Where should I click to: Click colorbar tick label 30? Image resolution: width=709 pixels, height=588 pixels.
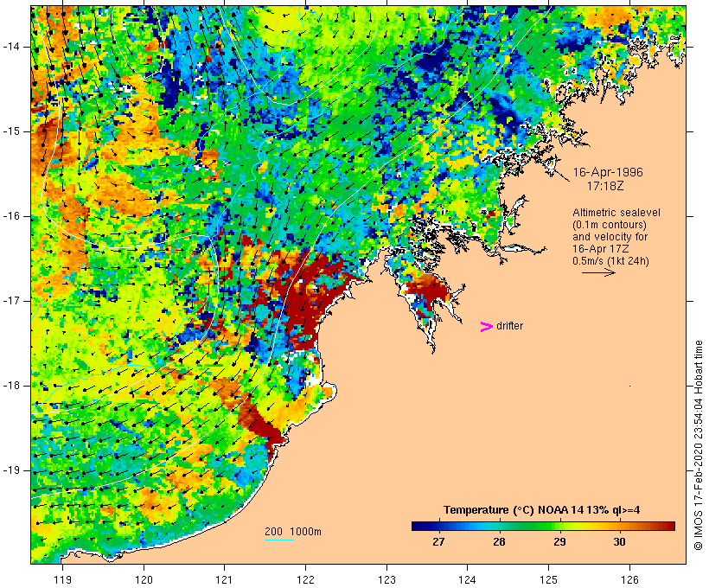pos(620,541)
